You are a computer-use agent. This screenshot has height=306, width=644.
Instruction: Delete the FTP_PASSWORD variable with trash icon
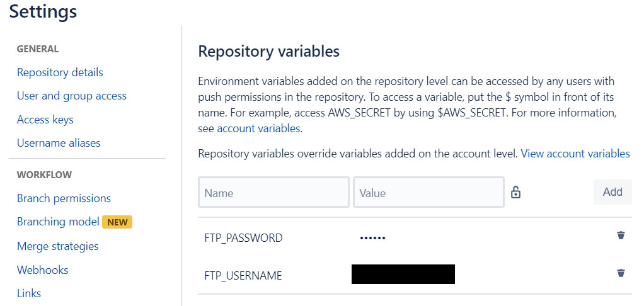(621, 235)
